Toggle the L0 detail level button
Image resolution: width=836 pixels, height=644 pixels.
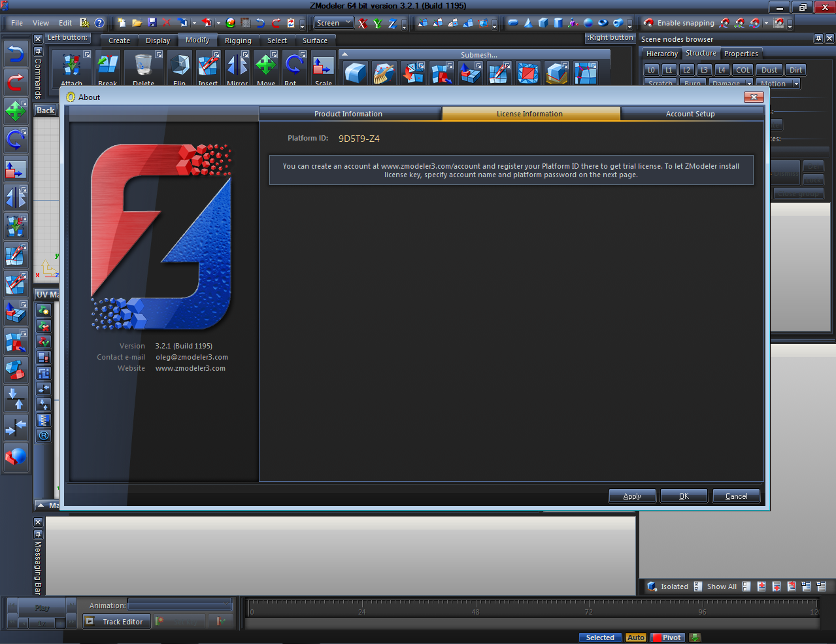pos(651,70)
